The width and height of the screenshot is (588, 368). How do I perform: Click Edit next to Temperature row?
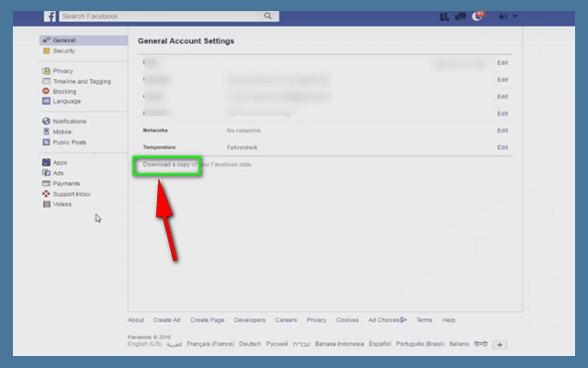[502, 147]
